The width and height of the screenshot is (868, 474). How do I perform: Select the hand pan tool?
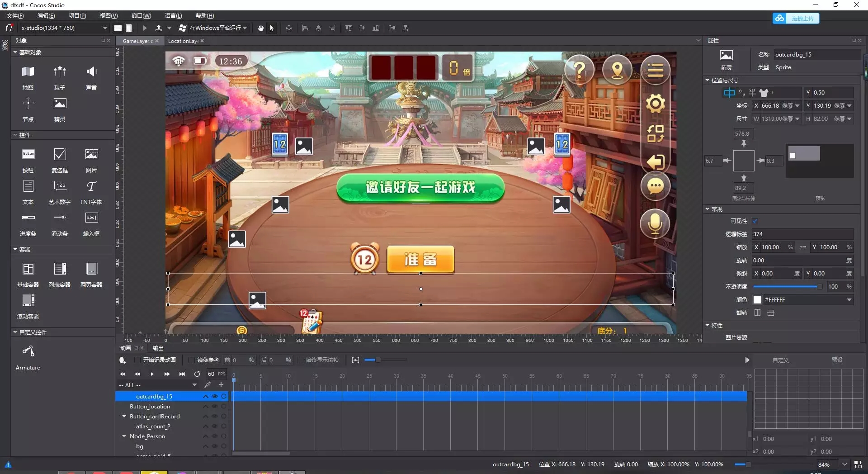click(x=261, y=28)
